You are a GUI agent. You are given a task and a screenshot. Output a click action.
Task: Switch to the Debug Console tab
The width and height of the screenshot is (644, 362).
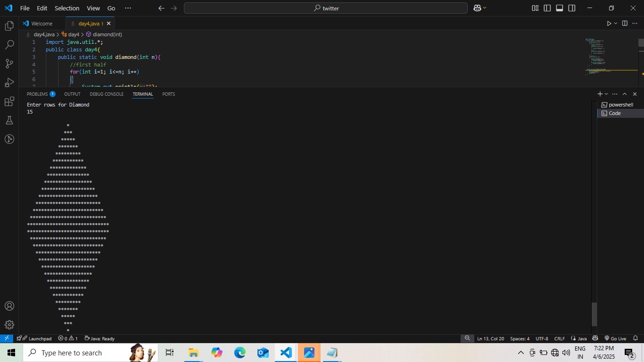107,94
